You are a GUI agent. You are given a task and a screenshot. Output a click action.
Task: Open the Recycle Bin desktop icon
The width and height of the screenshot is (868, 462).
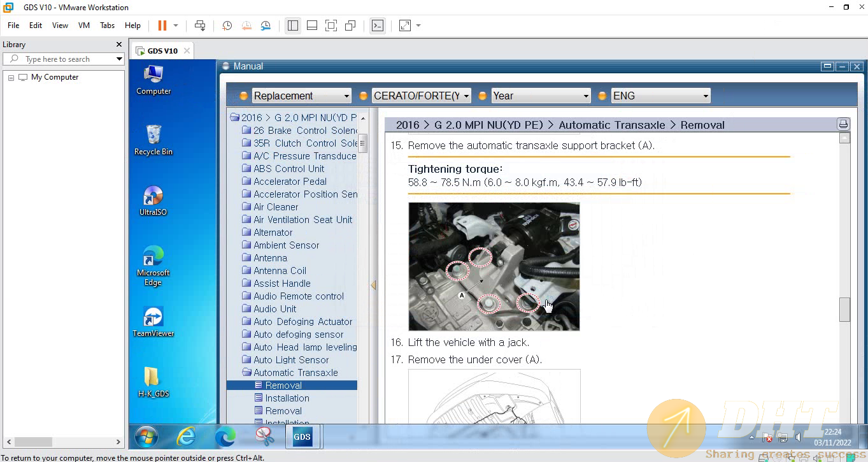click(153, 140)
